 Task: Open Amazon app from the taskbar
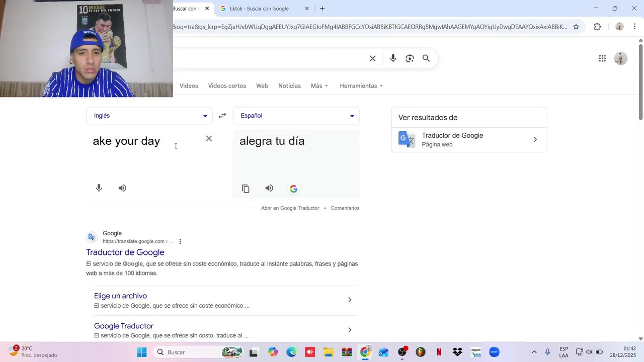click(x=476, y=352)
